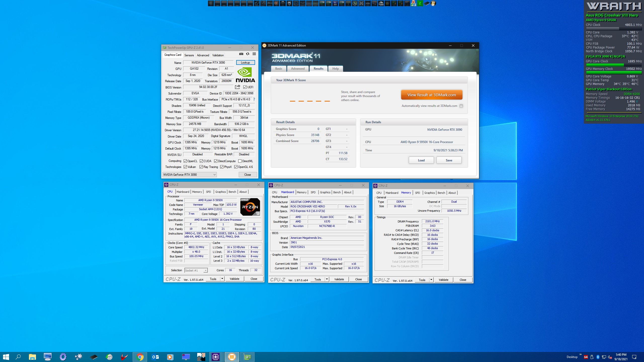The height and width of the screenshot is (362, 644).
Task: Open the GPU-Z hamburger menu icon
Action: pyautogui.click(x=254, y=54)
